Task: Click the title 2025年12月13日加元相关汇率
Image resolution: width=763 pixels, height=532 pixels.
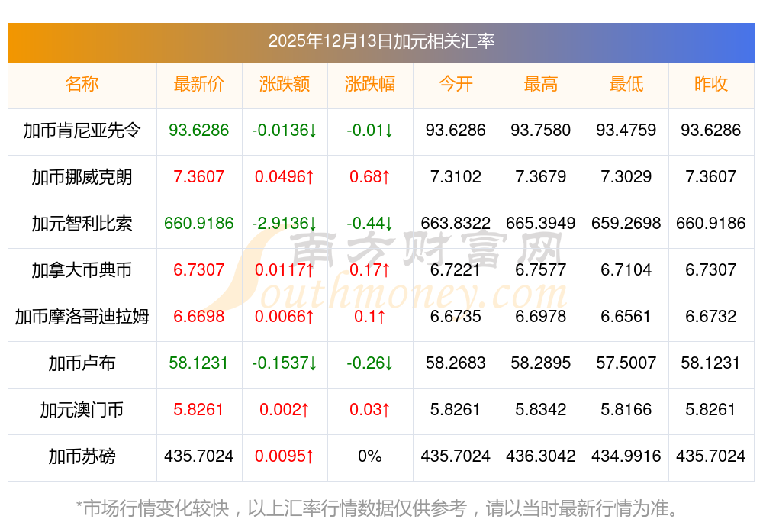Action: [381, 41]
